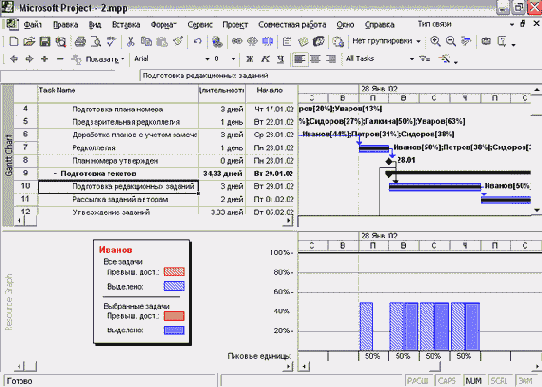Click the Unlink Tasks icon
The width and height of the screenshot is (542, 387).
tap(252, 42)
